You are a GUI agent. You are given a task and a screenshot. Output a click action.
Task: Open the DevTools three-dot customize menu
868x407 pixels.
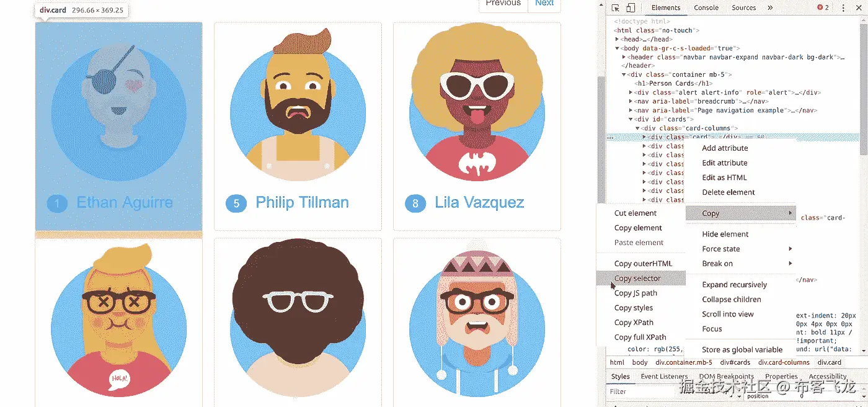tap(843, 8)
